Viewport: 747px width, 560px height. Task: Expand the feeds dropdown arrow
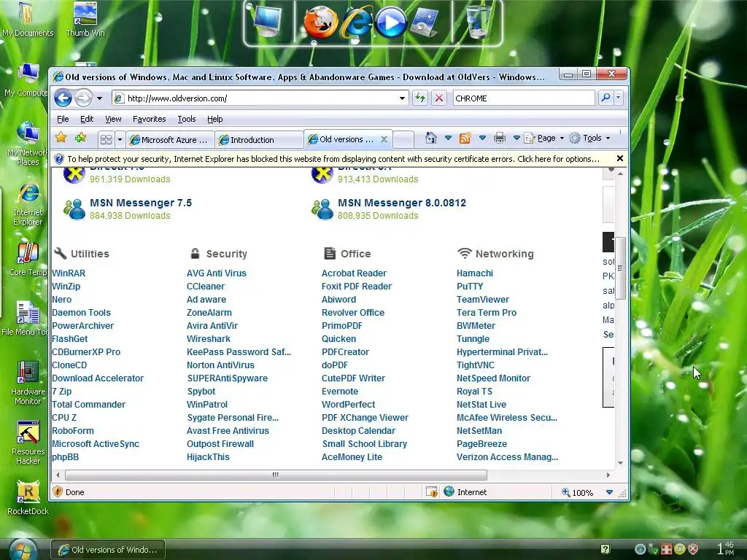pyautogui.click(x=482, y=138)
